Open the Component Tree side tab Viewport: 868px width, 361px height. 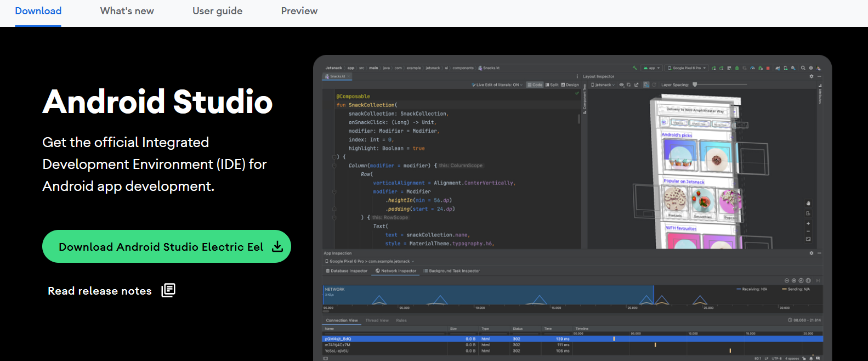tap(585, 99)
